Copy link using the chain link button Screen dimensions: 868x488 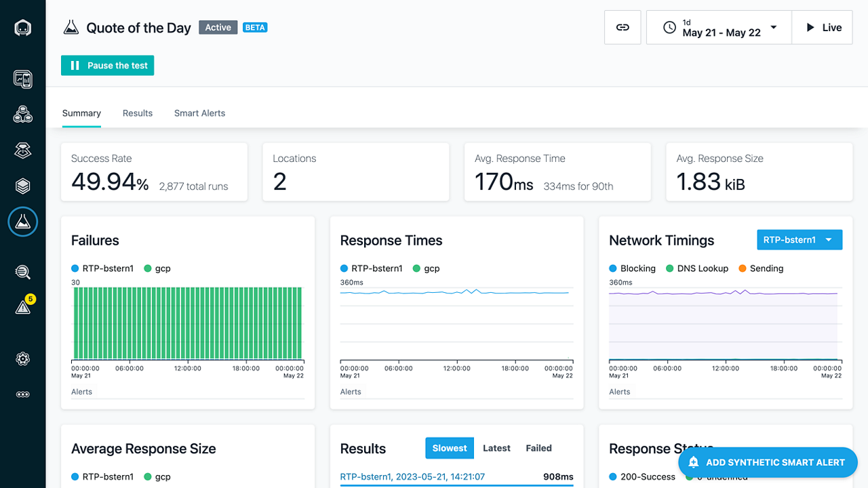pyautogui.click(x=623, y=28)
